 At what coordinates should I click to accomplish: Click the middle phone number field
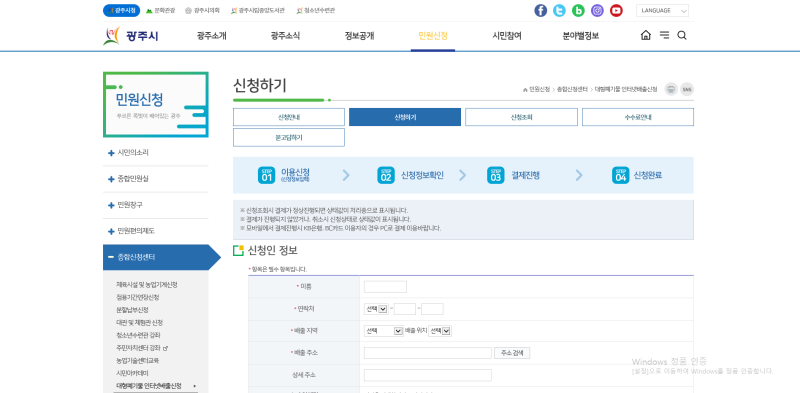(x=405, y=309)
